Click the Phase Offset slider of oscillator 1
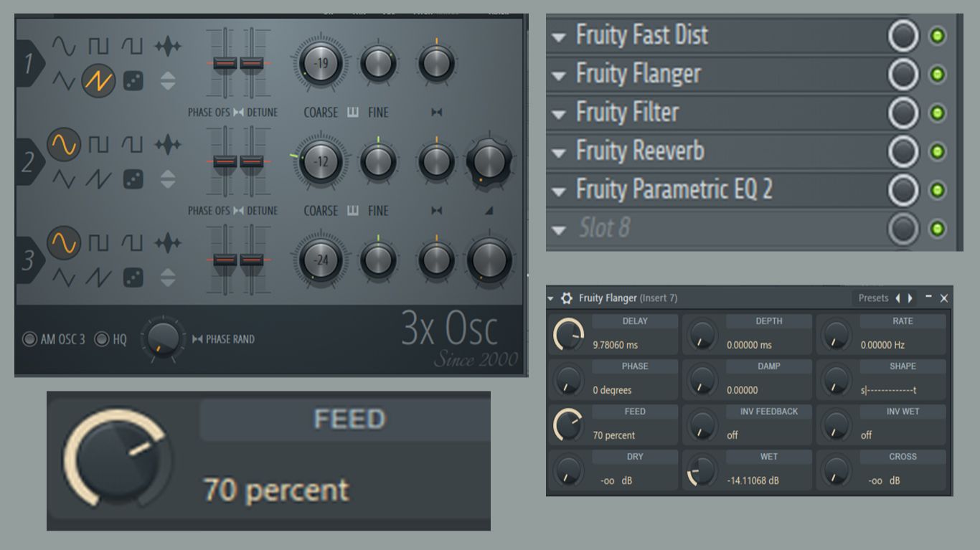The image size is (980, 550). point(225,64)
